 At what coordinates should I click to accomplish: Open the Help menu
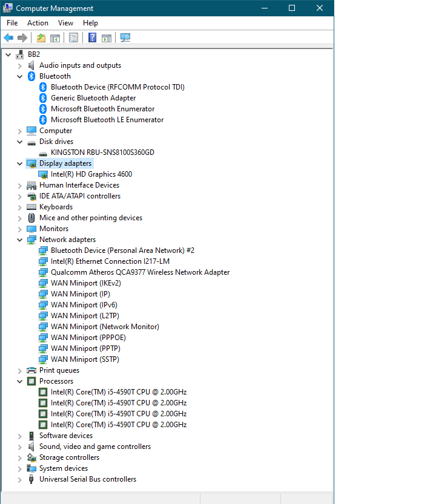(90, 23)
